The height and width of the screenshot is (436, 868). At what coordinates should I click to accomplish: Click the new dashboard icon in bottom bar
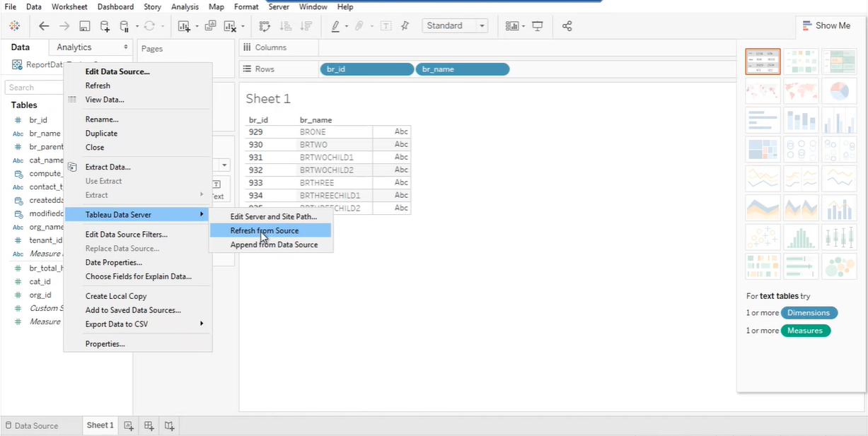pyautogui.click(x=149, y=425)
